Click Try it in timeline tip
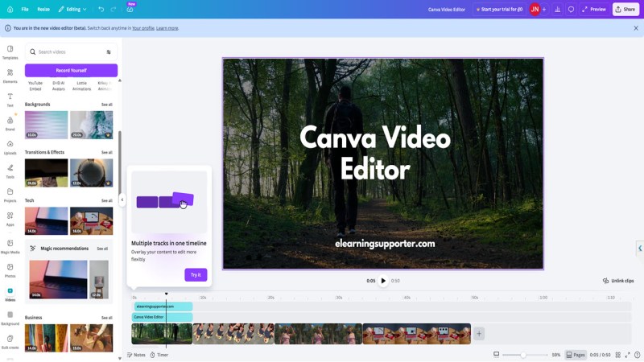This screenshot has width=644, height=362. point(196,275)
